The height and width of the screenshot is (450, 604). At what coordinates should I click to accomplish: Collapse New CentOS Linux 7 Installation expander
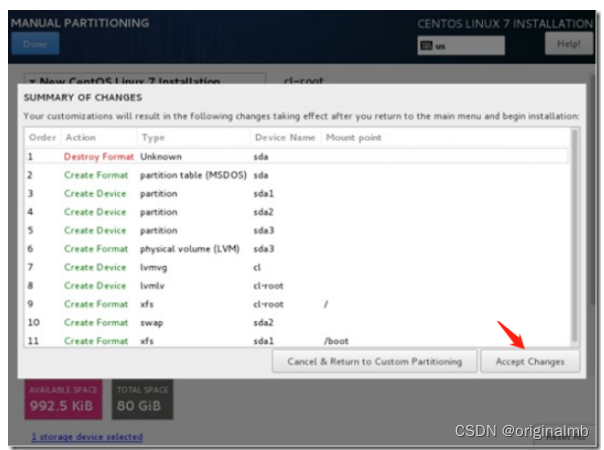(x=33, y=81)
